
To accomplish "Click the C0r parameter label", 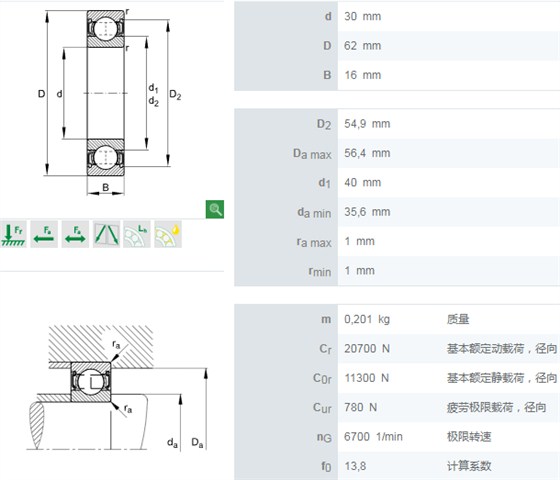I will 322,378.
